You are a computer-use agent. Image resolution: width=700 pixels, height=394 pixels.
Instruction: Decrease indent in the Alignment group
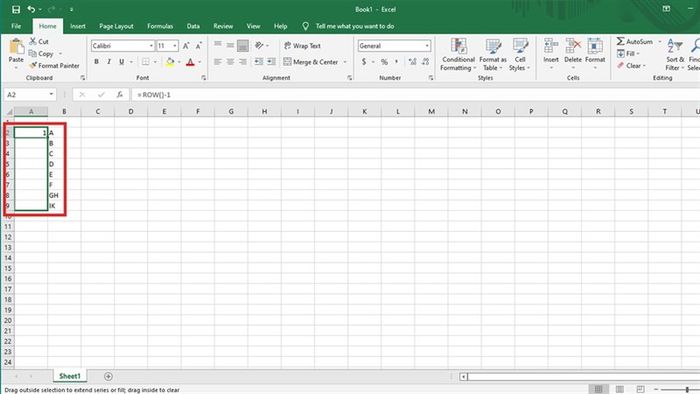tap(258, 62)
